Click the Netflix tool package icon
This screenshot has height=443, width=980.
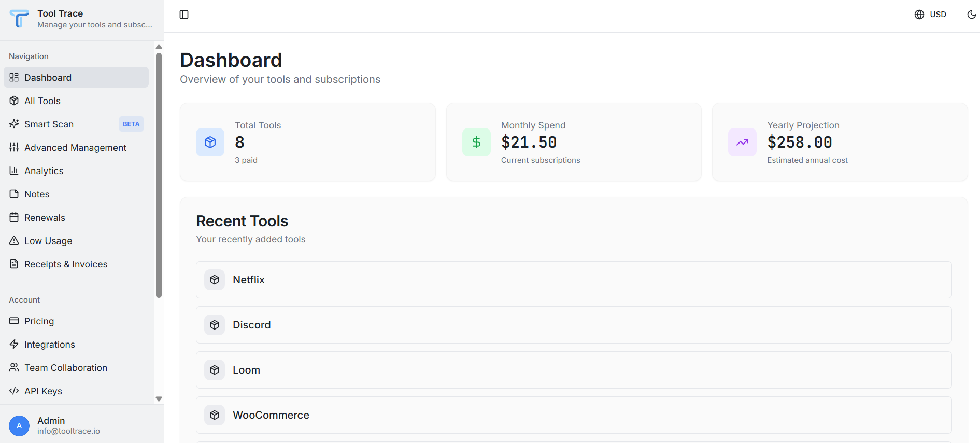click(215, 280)
